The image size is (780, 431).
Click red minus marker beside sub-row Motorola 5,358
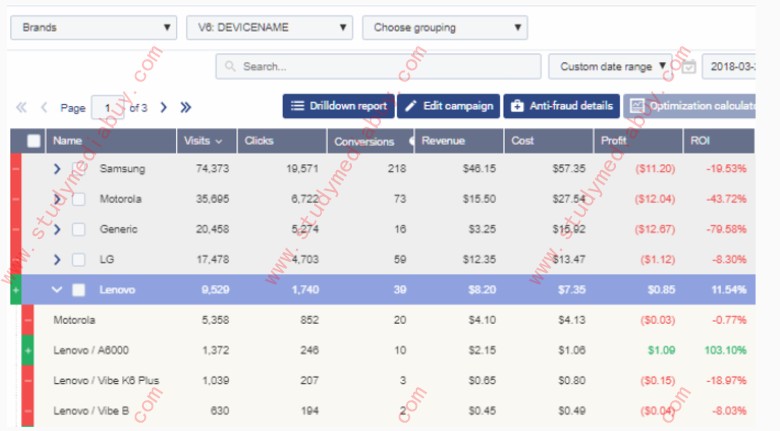tap(28, 320)
